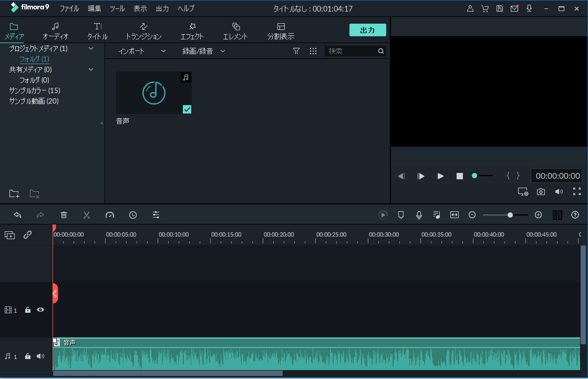Delete clip with the trash icon

[x=64, y=215]
